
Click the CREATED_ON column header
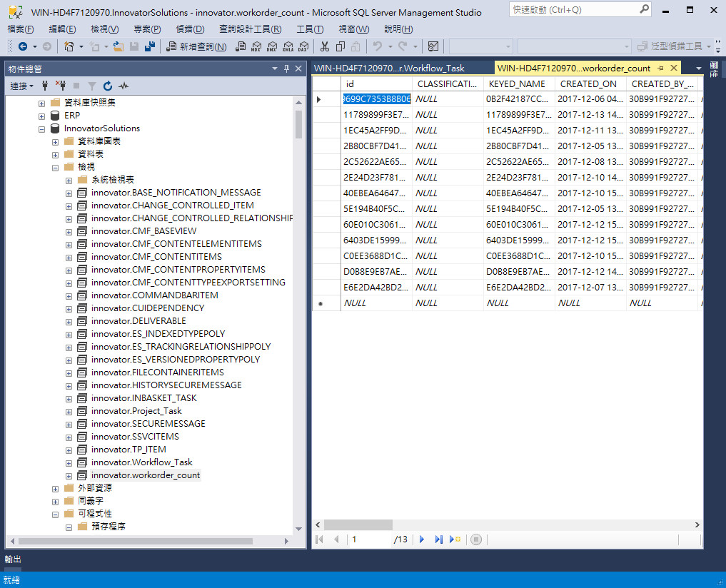(590, 83)
